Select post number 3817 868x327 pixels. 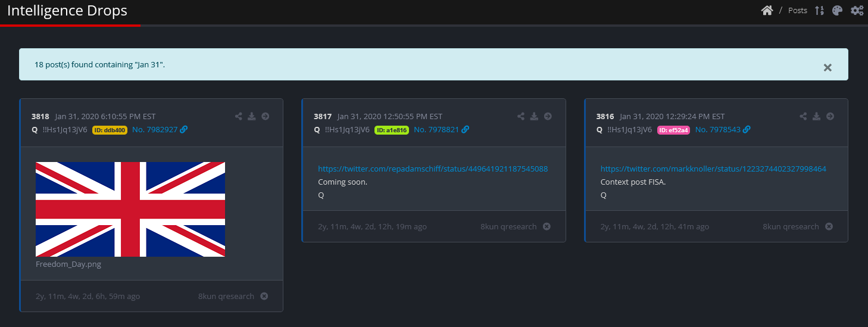pos(323,117)
